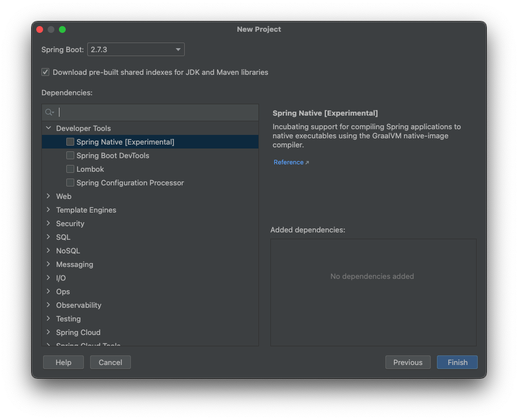Focus the dependencies search field
The image size is (518, 420).
coord(150,112)
